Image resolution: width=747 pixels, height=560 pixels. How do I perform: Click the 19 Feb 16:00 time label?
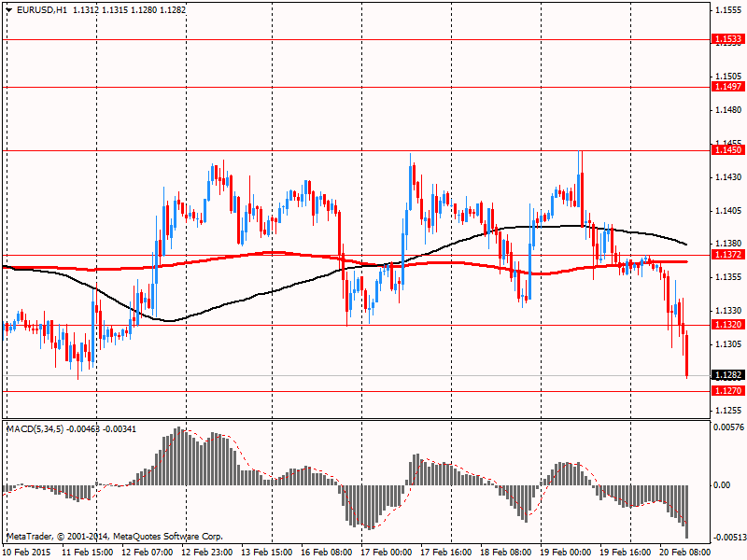tap(625, 553)
